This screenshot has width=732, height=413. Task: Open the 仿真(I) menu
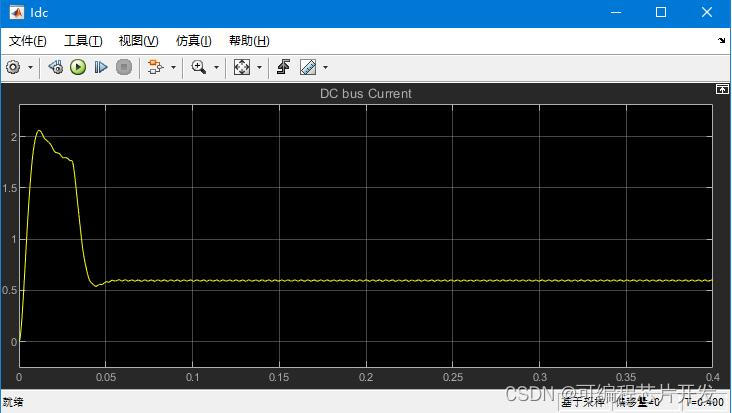click(x=194, y=41)
